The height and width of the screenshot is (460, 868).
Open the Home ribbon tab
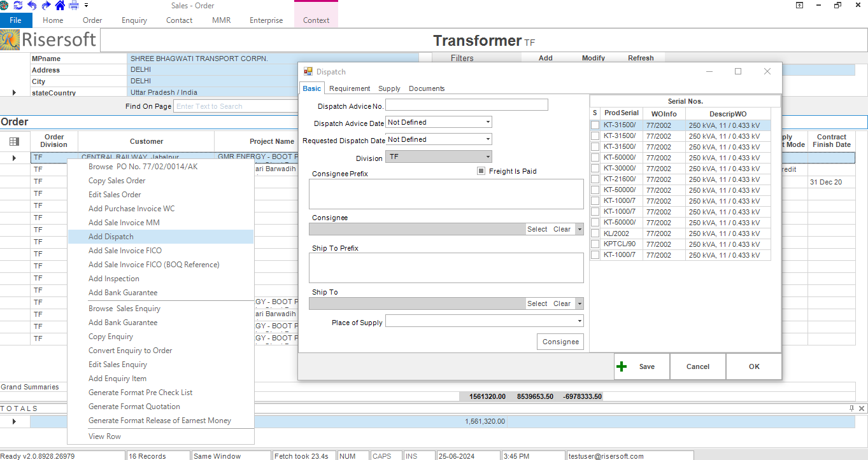(53, 20)
